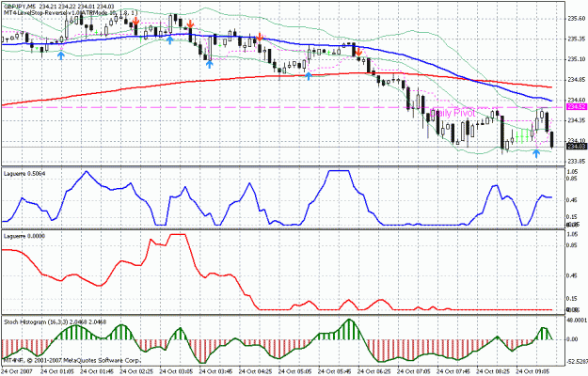The image size is (588, 376).
Task: Click the 24 Oct 07:45 time label
Action: (x=452, y=371)
